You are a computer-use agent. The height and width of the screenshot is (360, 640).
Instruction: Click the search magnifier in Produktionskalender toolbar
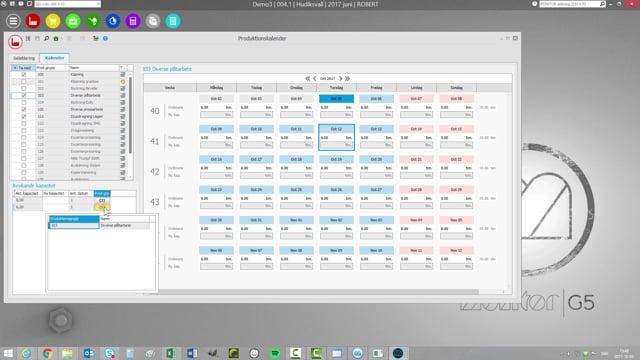click(47, 38)
